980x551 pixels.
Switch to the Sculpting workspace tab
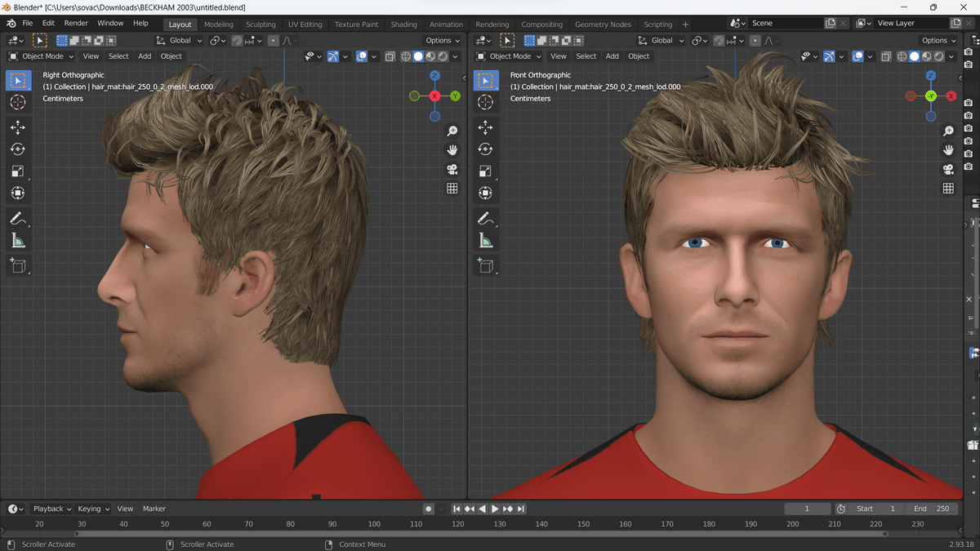click(x=261, y=24)
